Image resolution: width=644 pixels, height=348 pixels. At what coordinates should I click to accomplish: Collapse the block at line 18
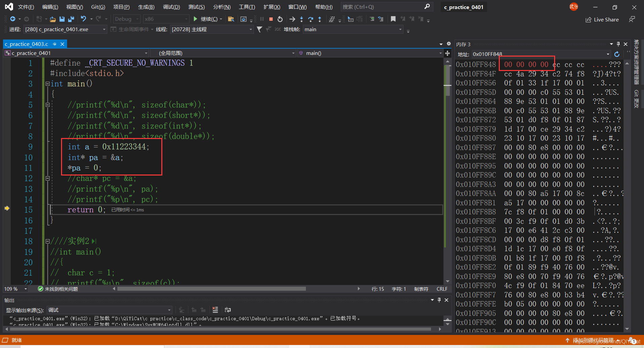click(x=48, y=241)
